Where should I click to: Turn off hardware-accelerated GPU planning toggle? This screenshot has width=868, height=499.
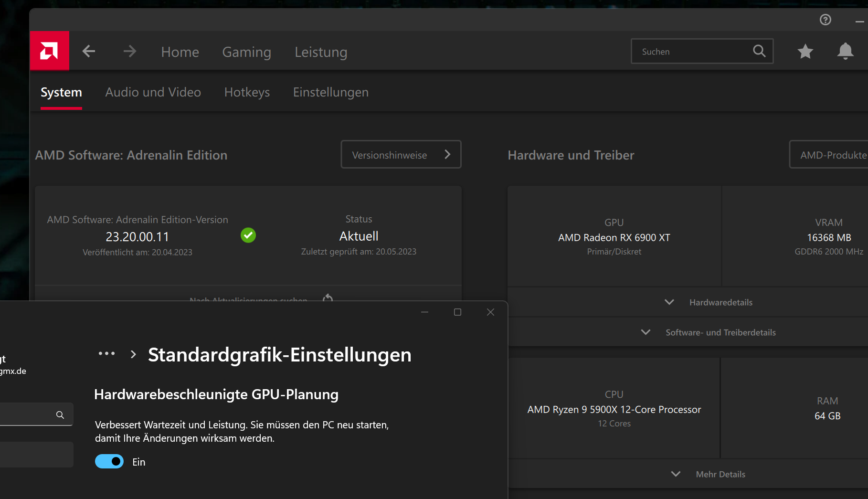(109, 462)
